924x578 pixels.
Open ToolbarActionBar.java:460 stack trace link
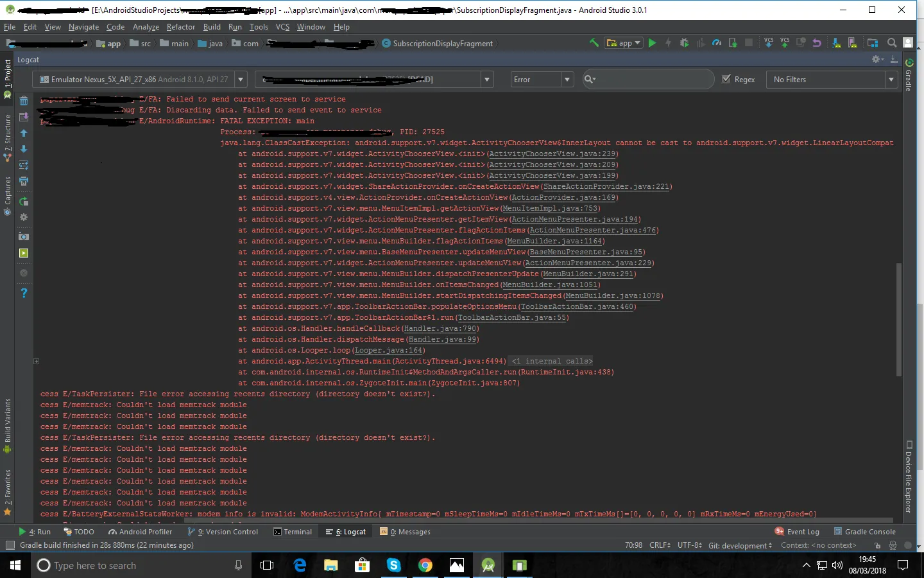pyautogui.click(x=577, y=307)
